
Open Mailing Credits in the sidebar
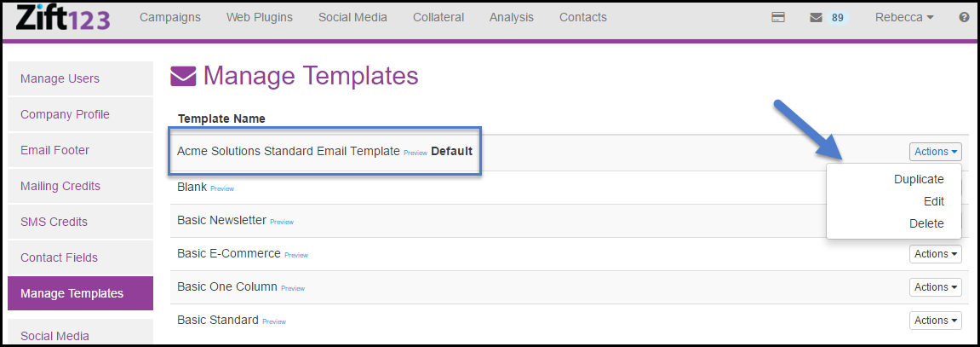click(60, 186)
